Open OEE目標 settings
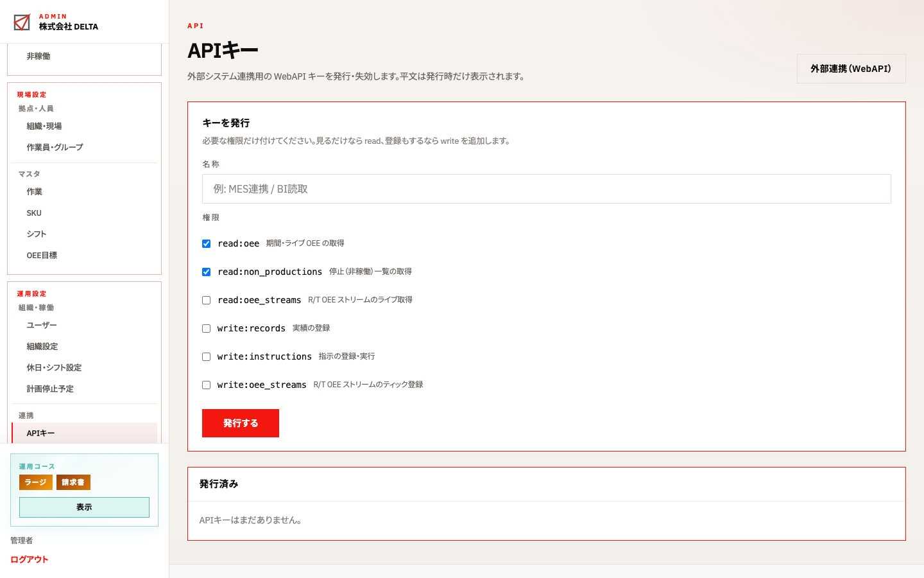Viewport: 924px width, 578px height. pos(84,256)
